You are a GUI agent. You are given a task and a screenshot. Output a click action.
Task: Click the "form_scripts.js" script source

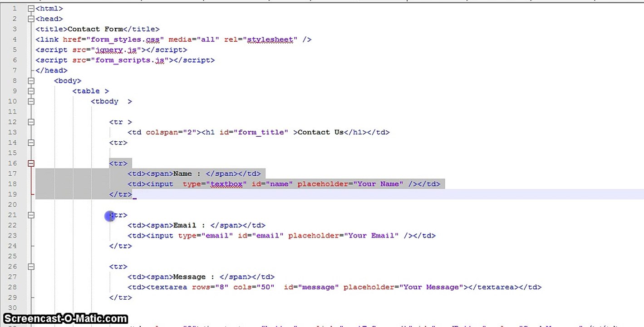tap(130, 60)
